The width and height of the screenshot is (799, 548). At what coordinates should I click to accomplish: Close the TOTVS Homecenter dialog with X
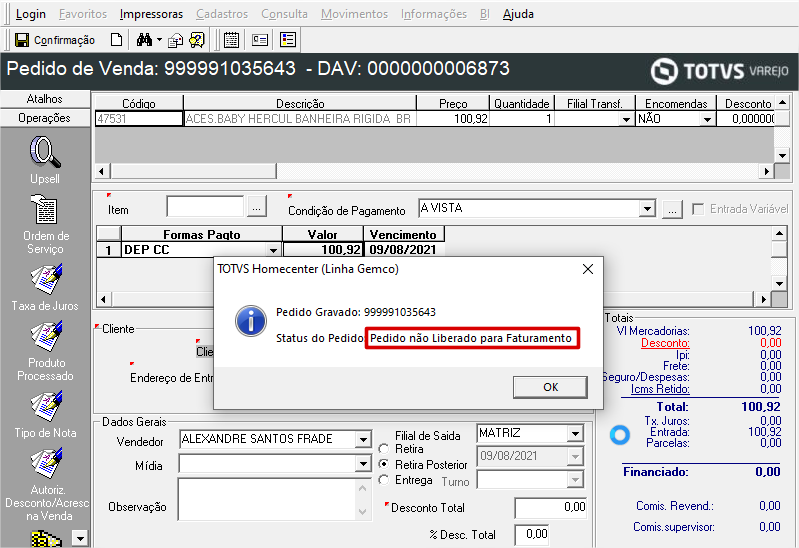coord(588,269)
